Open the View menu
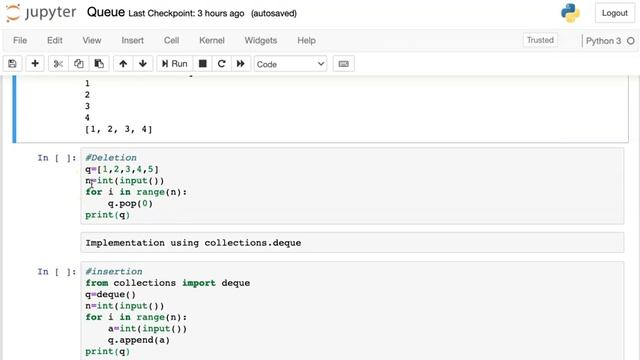This screenshot has height=360, width=640. pyautogui.click(x=92, y=40)
